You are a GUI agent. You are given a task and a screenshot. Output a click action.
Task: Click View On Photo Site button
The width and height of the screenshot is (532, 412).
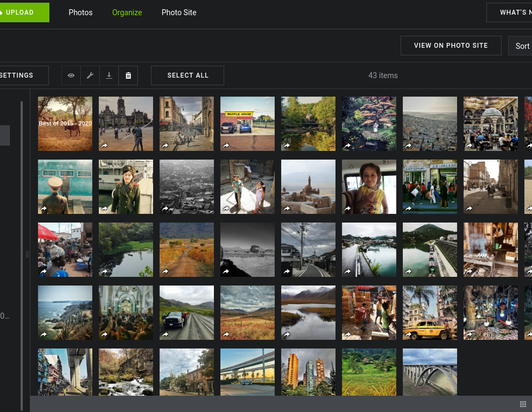click(451, 46)
